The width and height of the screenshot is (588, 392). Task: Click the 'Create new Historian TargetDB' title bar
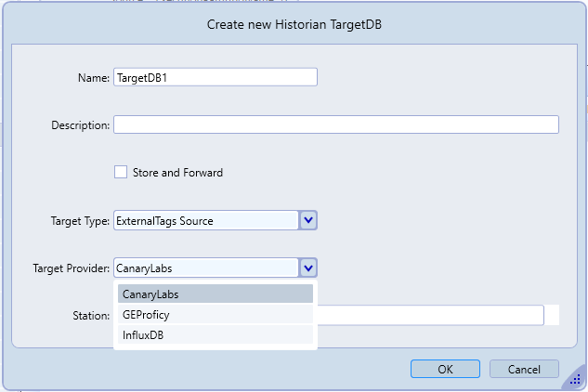[294, 25]
